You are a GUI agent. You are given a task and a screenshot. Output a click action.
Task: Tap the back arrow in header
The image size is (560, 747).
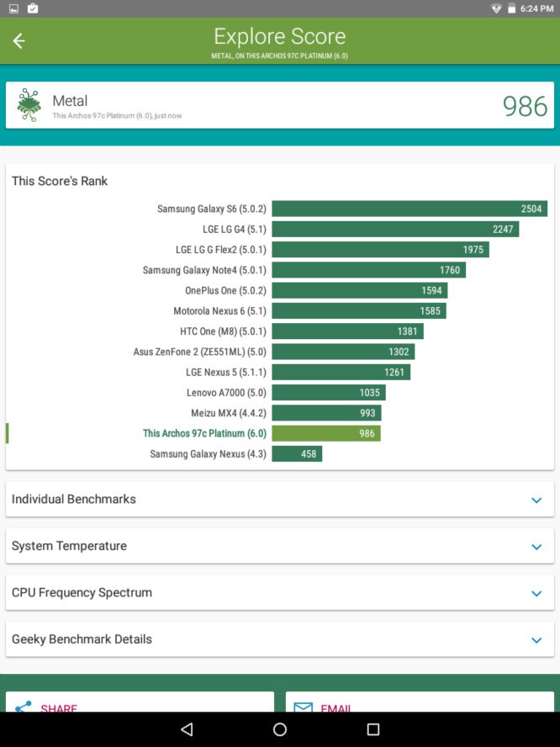click(x=19, y=41)
